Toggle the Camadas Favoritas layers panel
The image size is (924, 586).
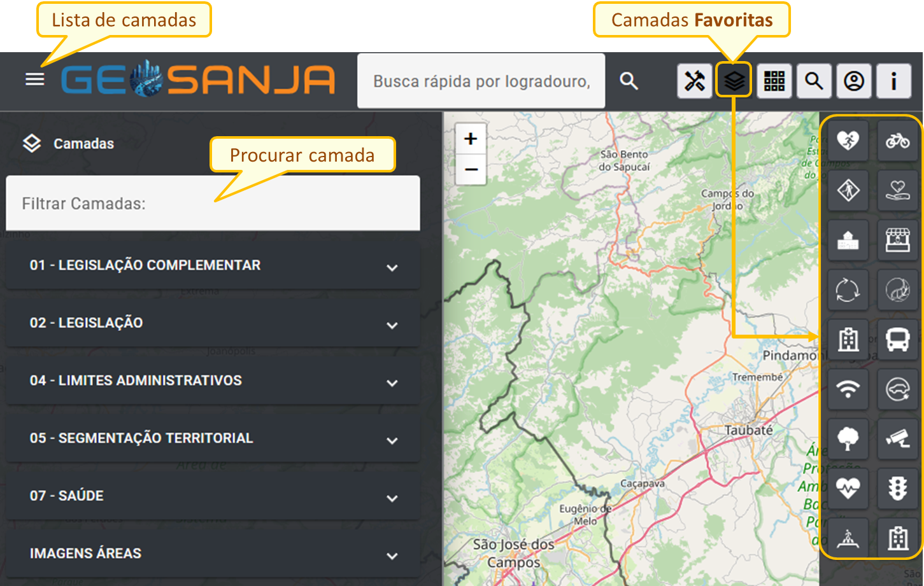pyautogui.click(x=734, y=81)
